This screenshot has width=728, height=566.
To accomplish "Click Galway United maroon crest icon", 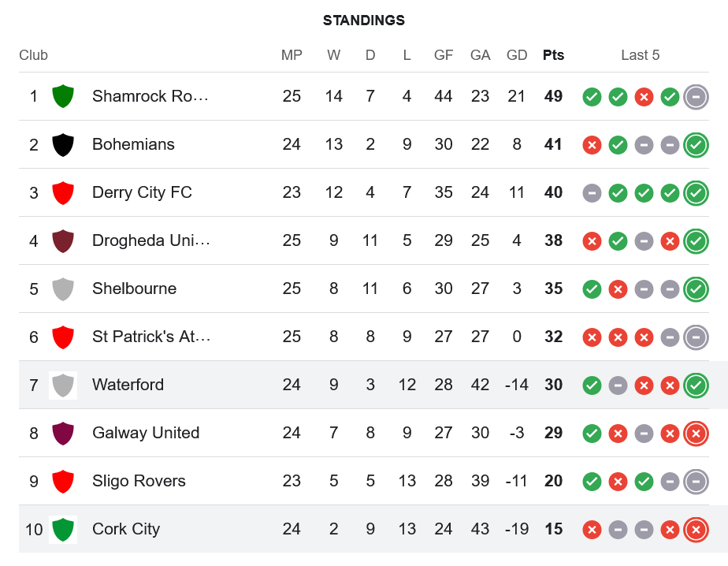I will click(63, 433).
